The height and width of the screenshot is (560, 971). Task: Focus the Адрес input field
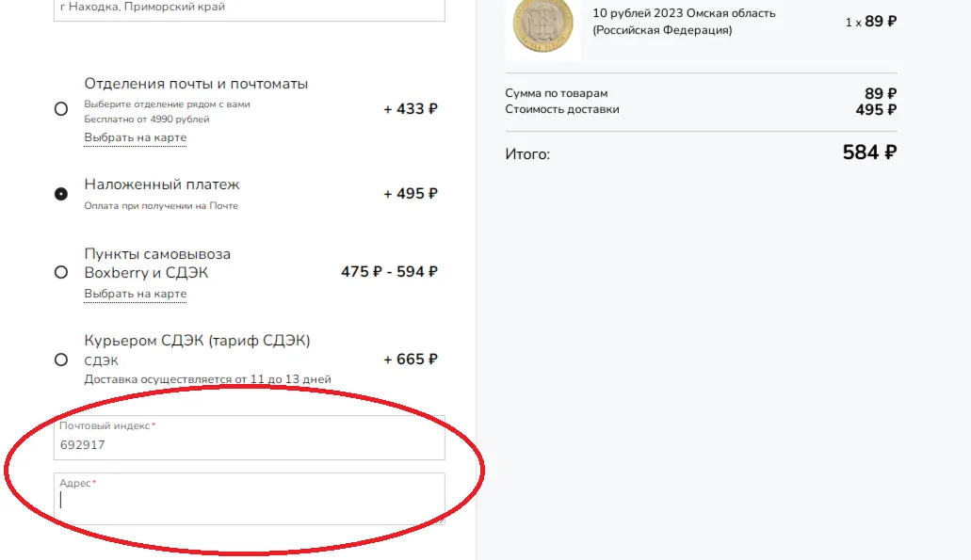click(x=249, y=499)
